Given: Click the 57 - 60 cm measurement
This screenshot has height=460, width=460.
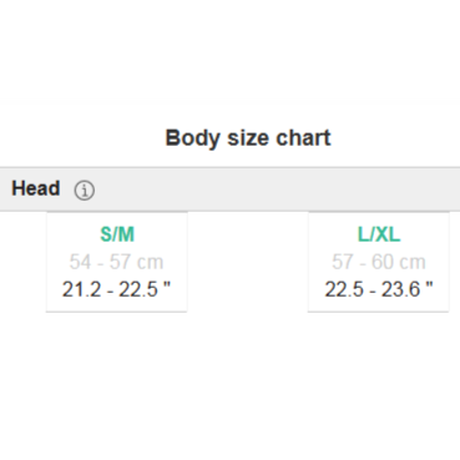Looking at the screenshot, I should point(379,262).
